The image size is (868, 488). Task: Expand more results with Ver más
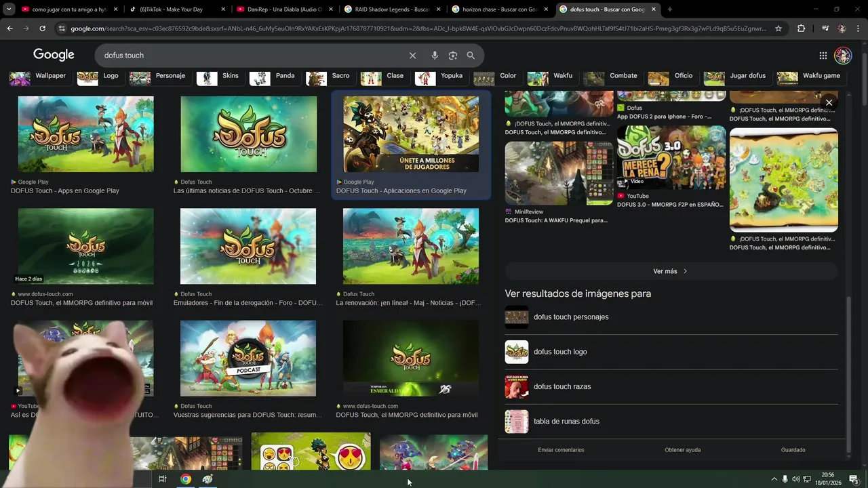coord(671,271)
